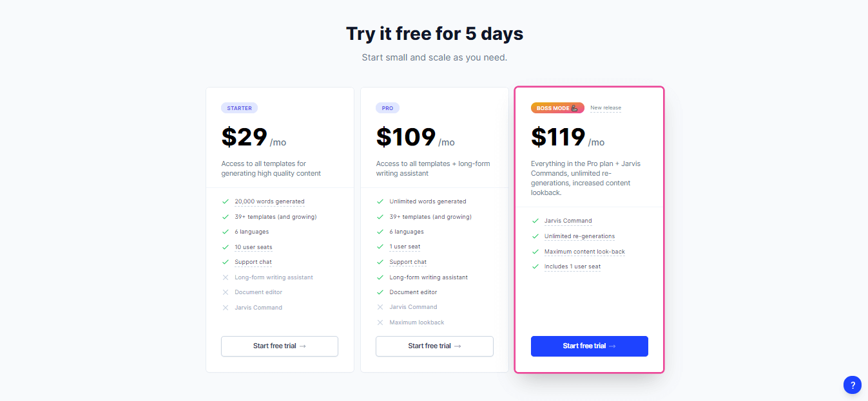Start free trial for Boss Mode plan
Screen dimensions: 868x401
[590, 346]
